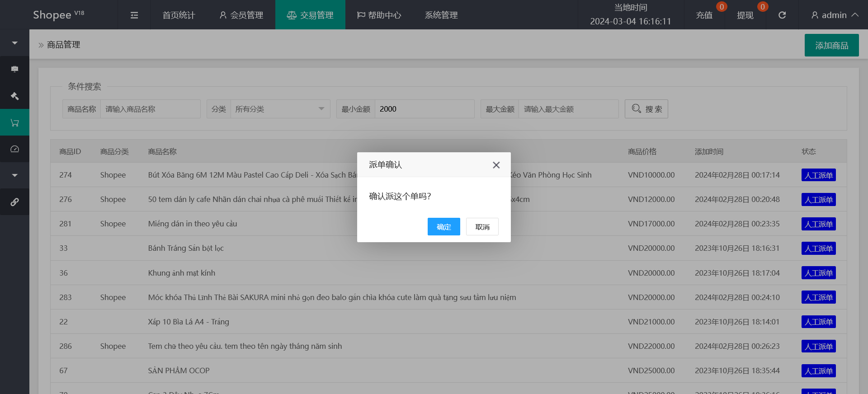The width and height of the screenshot is (868, 394).
Task: Confirm dispatch with the 确定 button
Action: click(443, 227)
